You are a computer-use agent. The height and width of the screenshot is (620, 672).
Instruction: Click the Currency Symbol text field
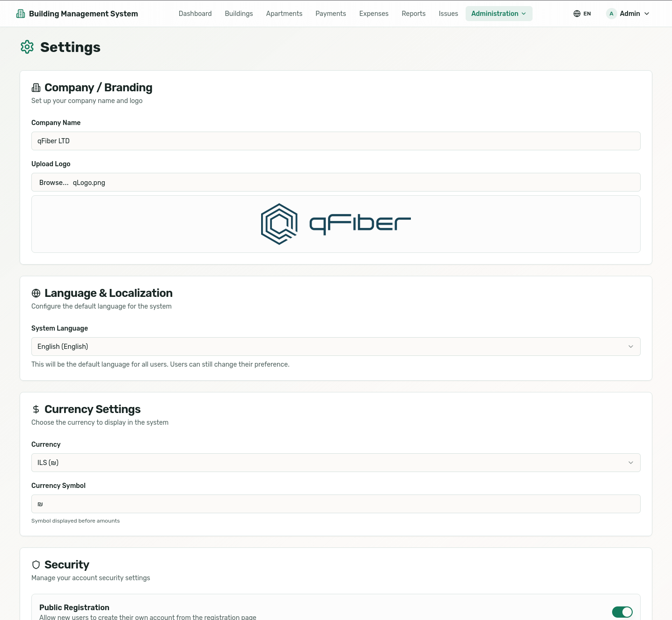pyautogui.click(x=336, y=504)
